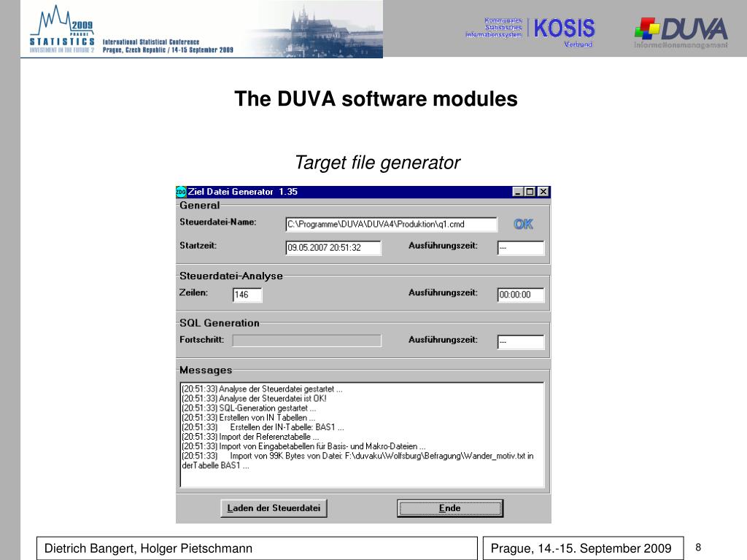The height and width of the screenshot is (560, 747).
Task: Click the Ende button
Action: [x=449, y=508]
